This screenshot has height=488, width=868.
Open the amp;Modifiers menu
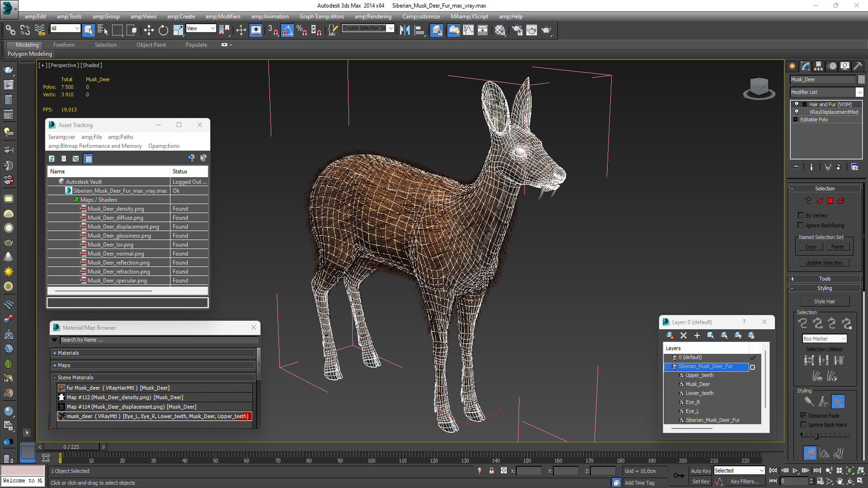coord(223,16)
